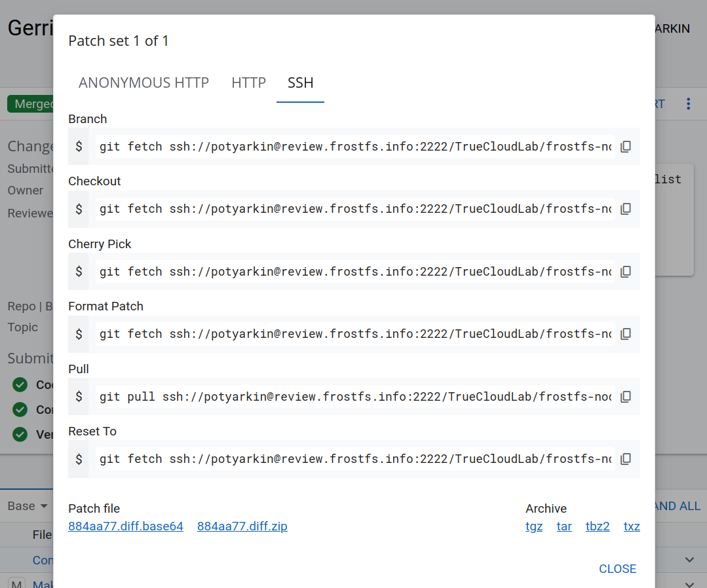This screenshot has height=588, width=707.
Task: Switch to the HTTP tab
Action: coord(248,83)
